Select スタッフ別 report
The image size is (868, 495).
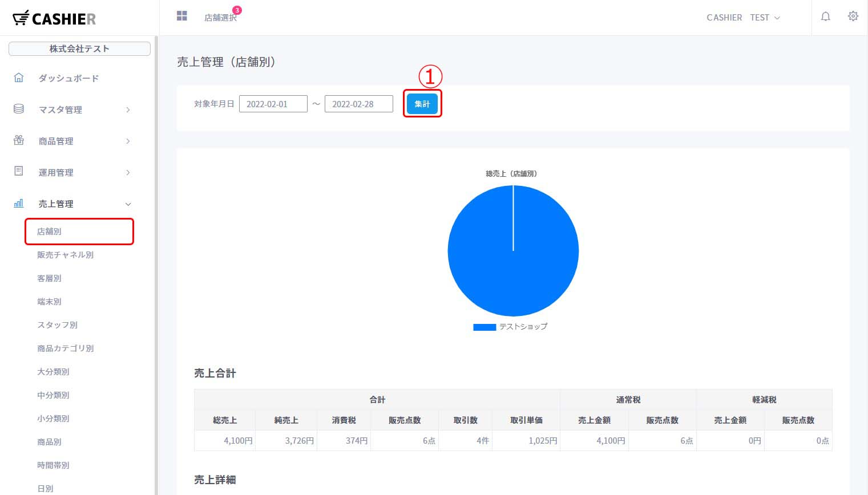point(57,325)
